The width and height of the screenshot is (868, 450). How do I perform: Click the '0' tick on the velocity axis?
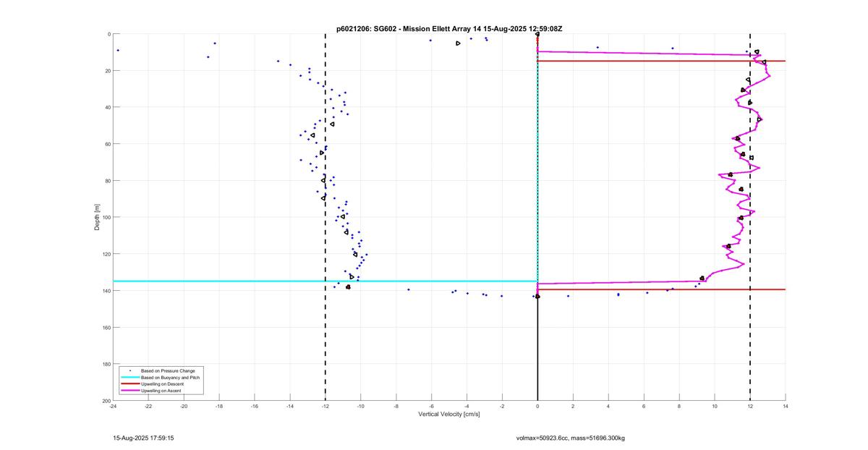pyautogui.click(x=537, y=406)
